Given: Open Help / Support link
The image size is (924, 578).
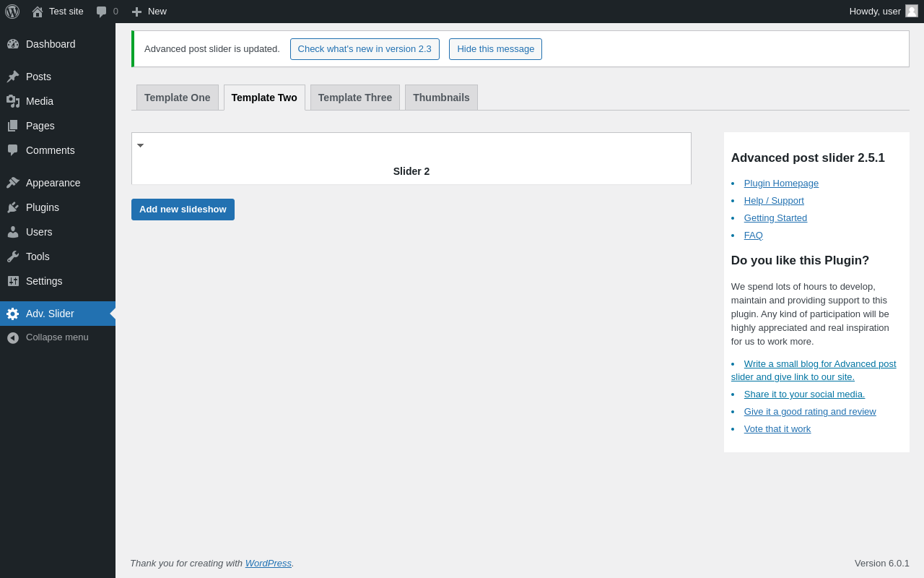Looking at the screenshot, I should pos(774,201).
